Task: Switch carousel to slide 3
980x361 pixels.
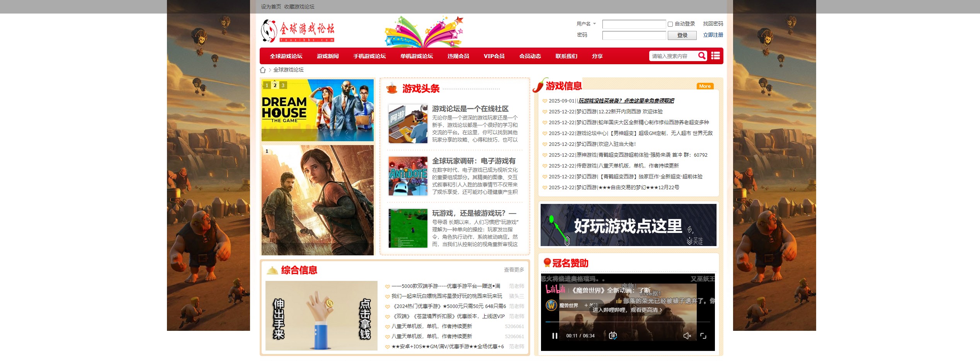Action: (283, 85)
